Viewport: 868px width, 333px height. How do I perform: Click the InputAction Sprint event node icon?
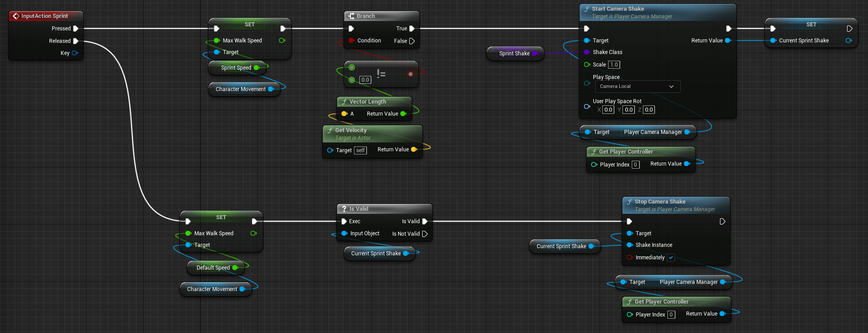(x=16, y=16)
